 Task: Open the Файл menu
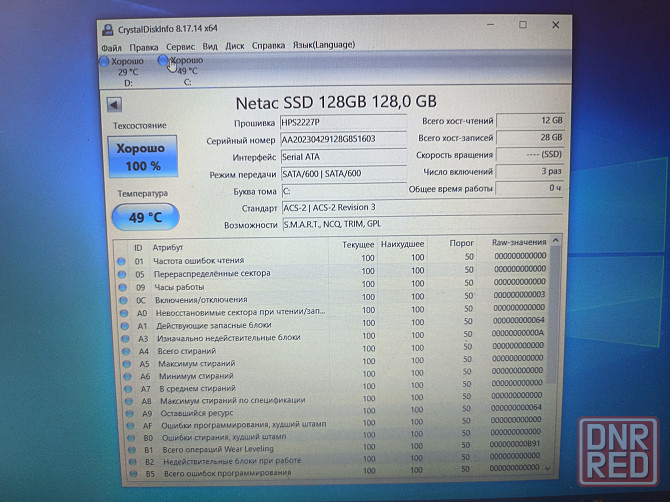(x=112, y=47)
